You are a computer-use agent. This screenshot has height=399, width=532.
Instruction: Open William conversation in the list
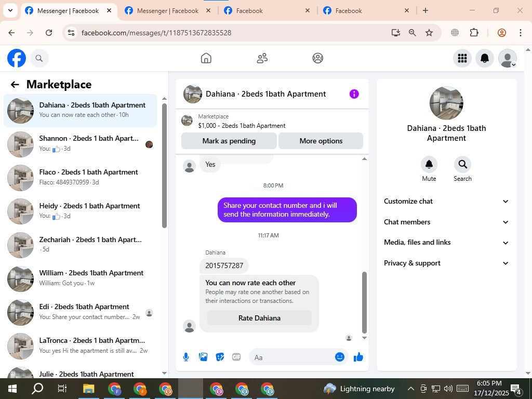pyautogui.click(x=81, y=278)
